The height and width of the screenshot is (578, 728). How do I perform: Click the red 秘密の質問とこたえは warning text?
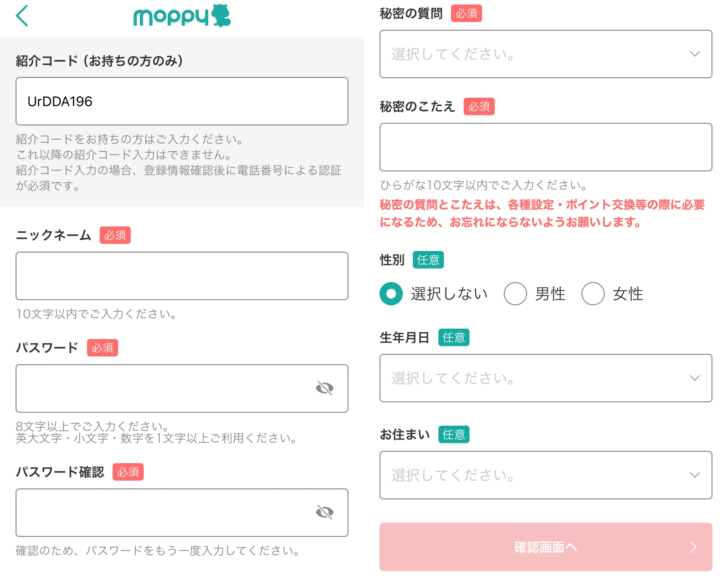[542, 213]
